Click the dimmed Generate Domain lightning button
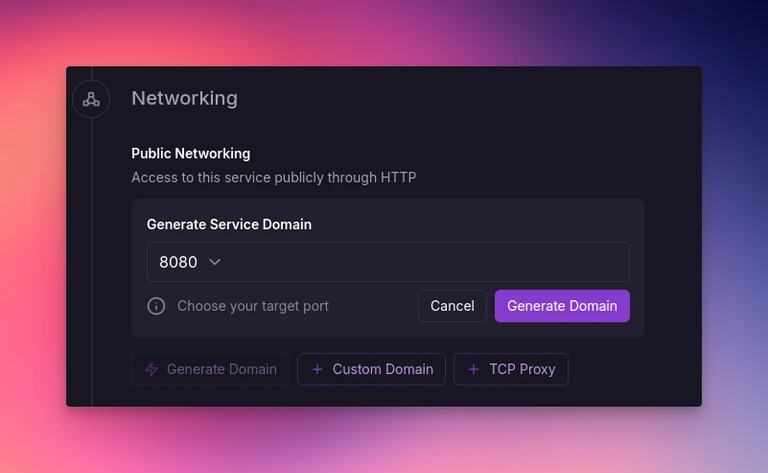 (210, 369)
